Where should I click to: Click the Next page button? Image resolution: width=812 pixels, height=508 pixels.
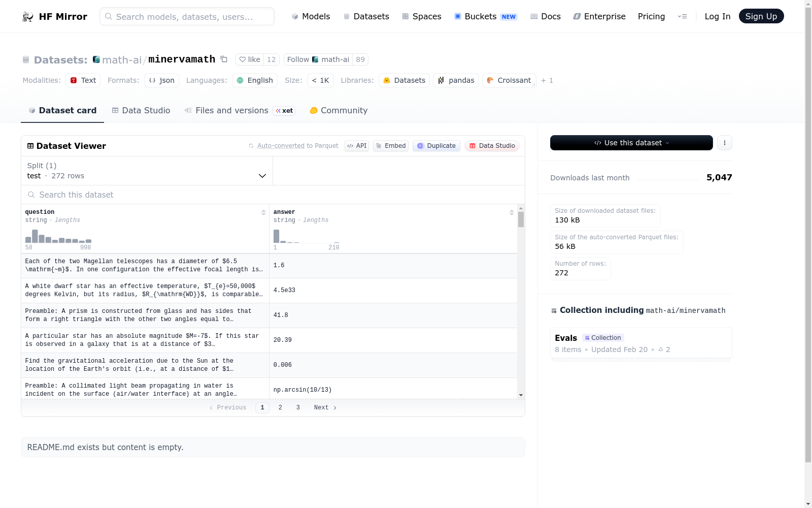point(325,407)
